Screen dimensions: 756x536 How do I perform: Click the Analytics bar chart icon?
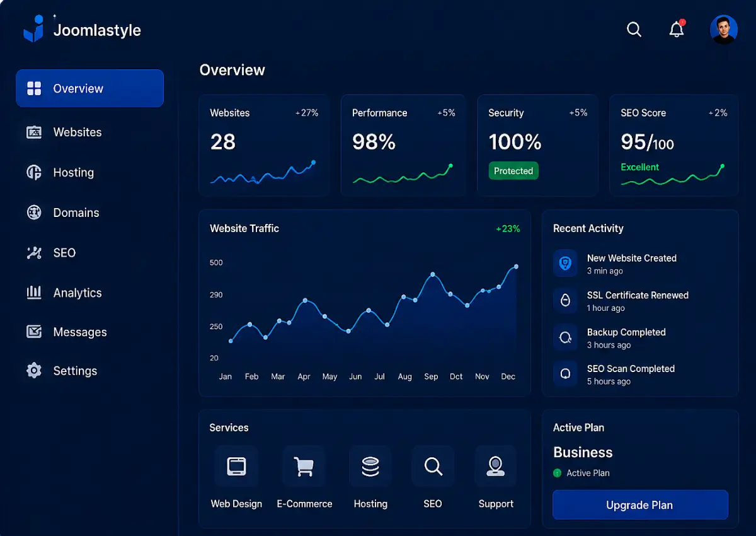(x=34, y=293)
